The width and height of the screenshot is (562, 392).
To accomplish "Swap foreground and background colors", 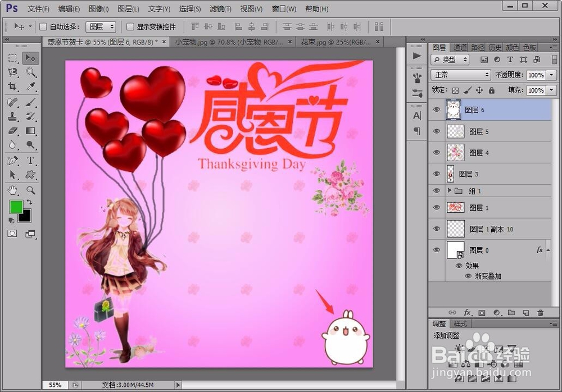I will (30, 202).
